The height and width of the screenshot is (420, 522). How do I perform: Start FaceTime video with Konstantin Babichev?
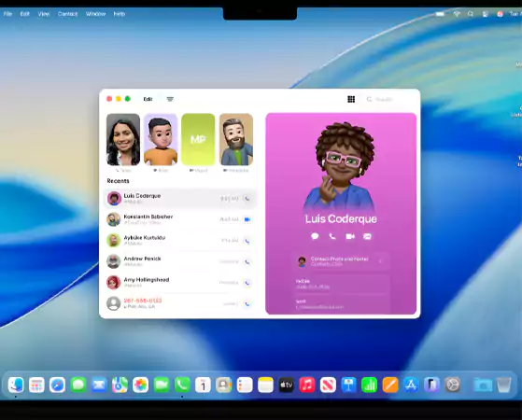(x=247, y=219)
